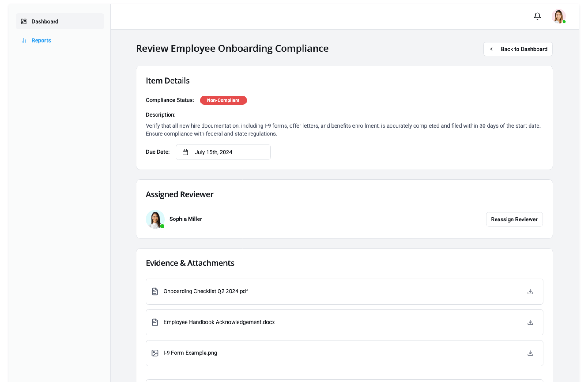Go to Dashboard in the sidebar
Image resolution: width=588 pixels, height=382 pixels.
(45, 21)
